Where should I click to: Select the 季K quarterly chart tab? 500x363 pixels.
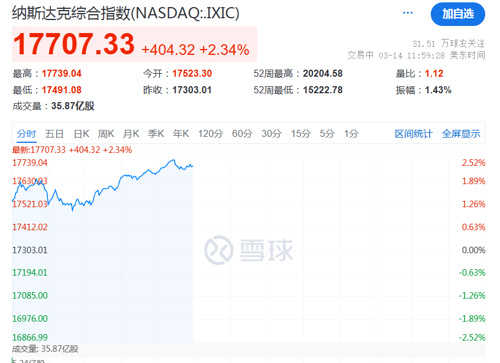click(x=156, y=134)
